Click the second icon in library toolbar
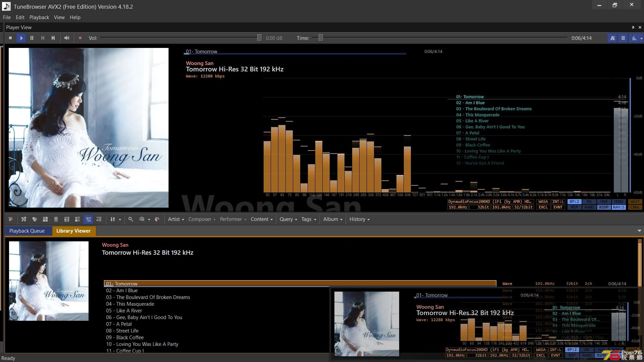644x362 pixels. pyautogui.click(x=24, y=219)
